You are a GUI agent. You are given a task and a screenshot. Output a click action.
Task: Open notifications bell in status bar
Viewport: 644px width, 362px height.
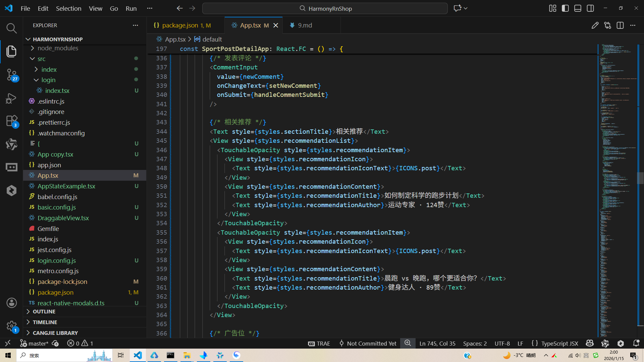click(636, 343)
